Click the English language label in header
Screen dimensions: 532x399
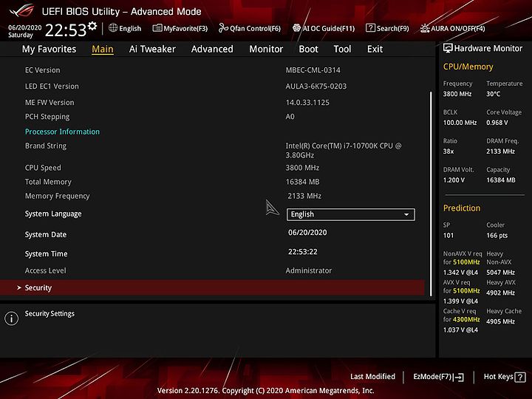pyautogui.click(x=130, y=29)
